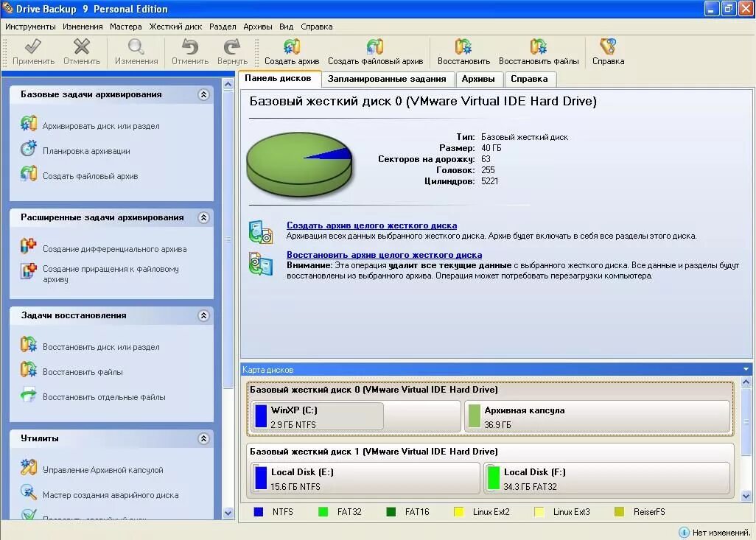
Task: Collapse Задачи восстановления section
Action: coord(203,315)
